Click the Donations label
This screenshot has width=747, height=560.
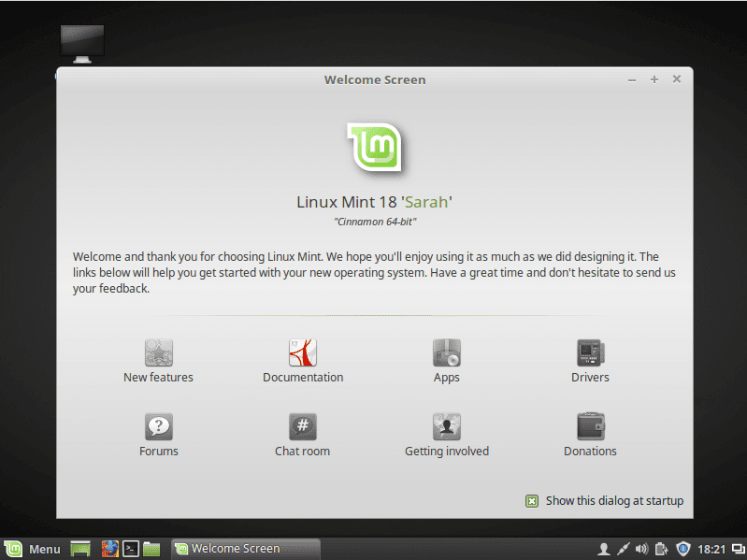[590, 451]
